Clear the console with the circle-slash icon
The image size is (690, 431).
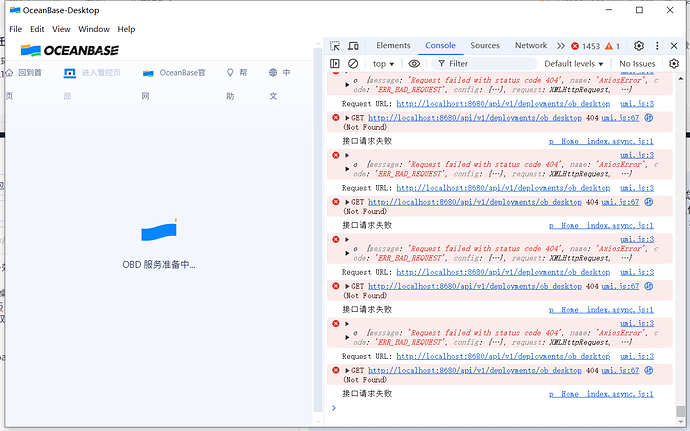pos(353,63)
